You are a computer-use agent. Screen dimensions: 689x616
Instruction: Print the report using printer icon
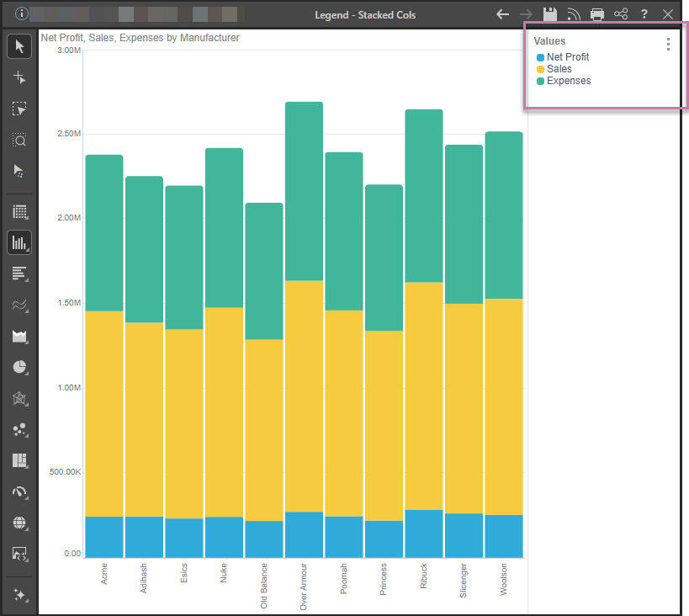point(596,14)
